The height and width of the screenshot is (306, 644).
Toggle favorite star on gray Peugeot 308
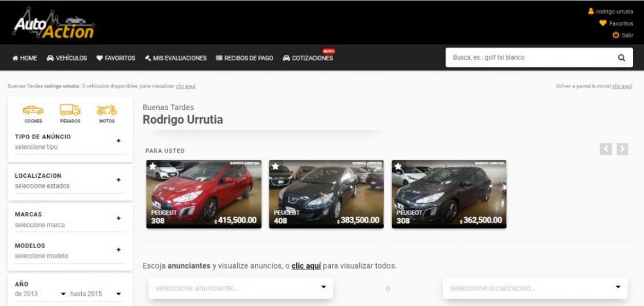[398, 166]
